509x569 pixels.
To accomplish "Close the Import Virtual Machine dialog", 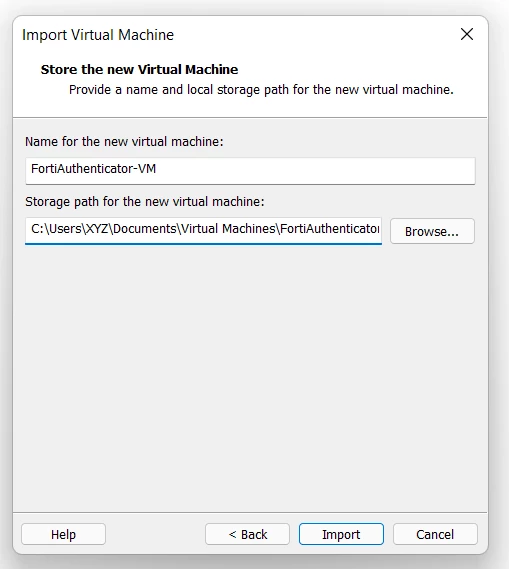I will [x=467, y=34].
